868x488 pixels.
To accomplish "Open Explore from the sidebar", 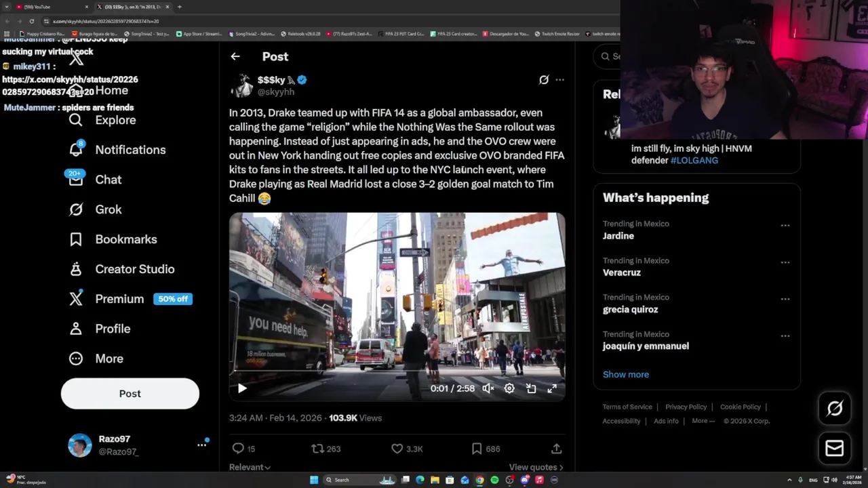I will coord(102,120).
